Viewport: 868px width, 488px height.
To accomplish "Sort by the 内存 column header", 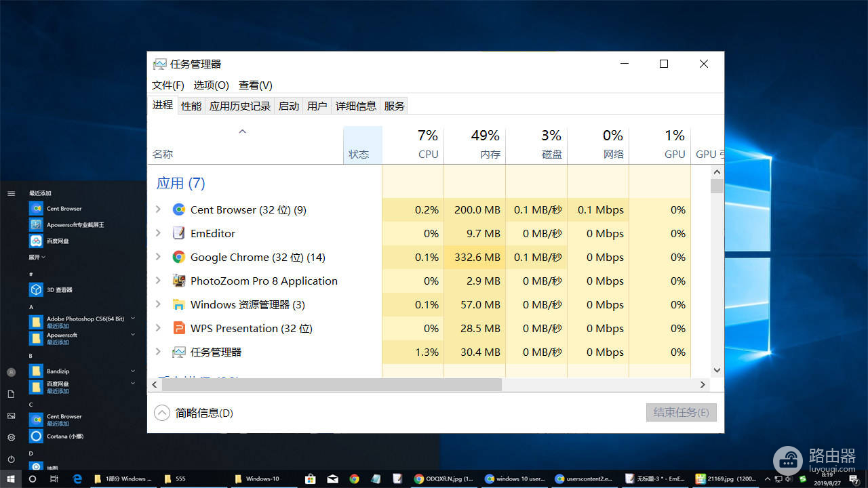I will coord(475,145).
